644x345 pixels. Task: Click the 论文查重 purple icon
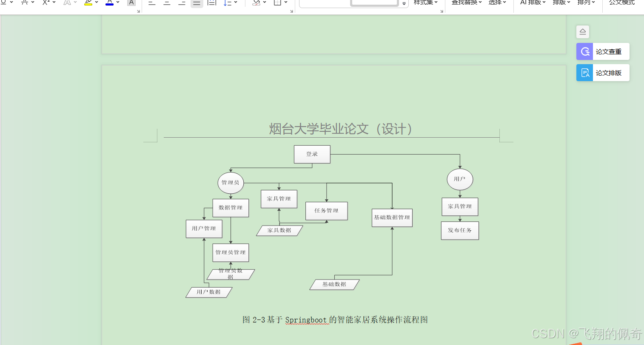(x=585, y=51)
